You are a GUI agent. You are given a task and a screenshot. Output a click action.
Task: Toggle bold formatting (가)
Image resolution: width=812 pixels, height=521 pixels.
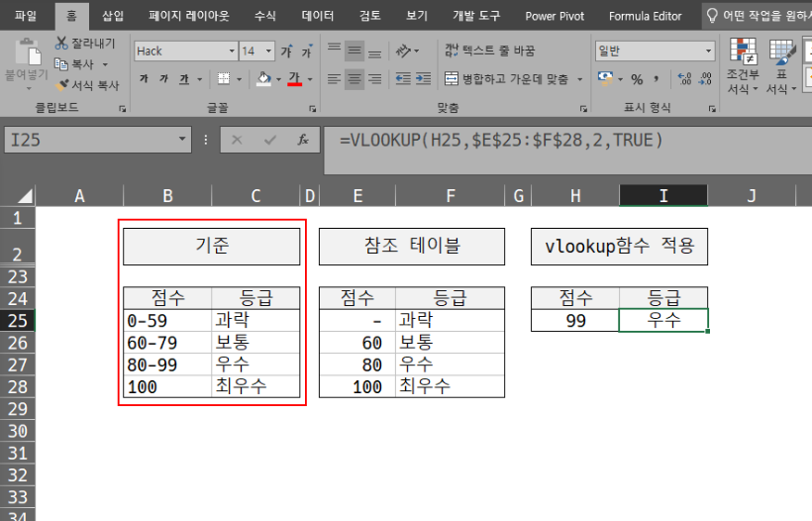click(x=144, y=78)
